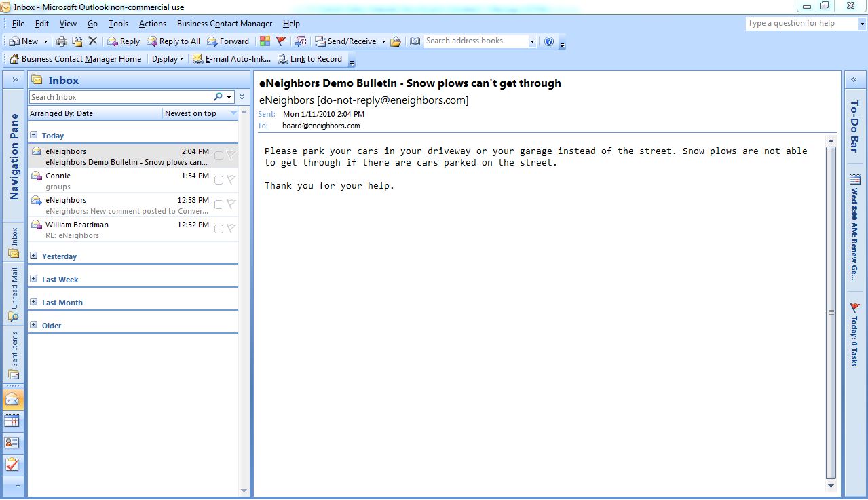The height and width of the screenshot is (500, 868).
Task: Open the Address Book icon
Action: tap(415, 41)
